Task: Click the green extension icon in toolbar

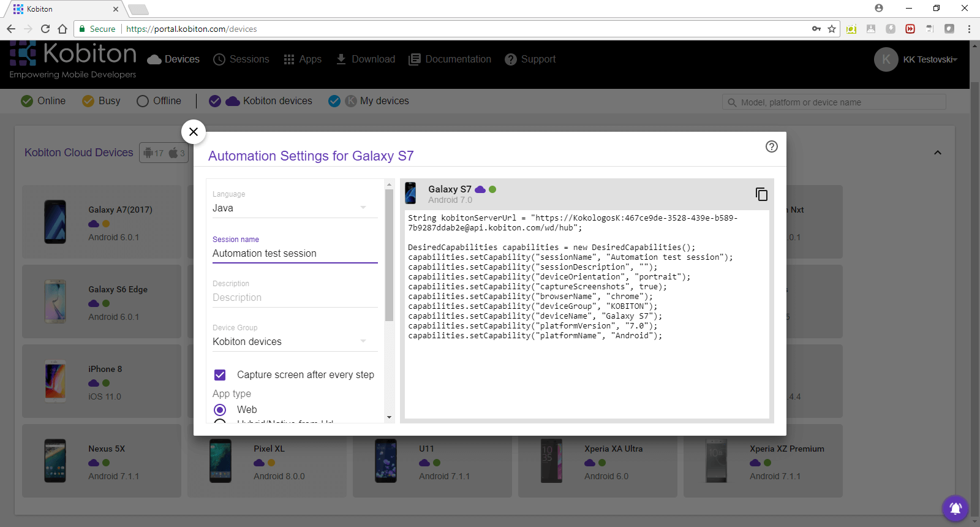Action: pyautogui.click(x=851, y=29)
